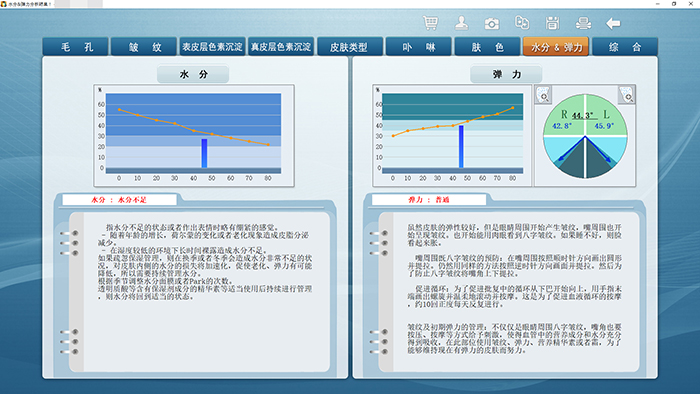Click the customer profile icon
This screenshot has width=700, height=394.
point(462,23)
